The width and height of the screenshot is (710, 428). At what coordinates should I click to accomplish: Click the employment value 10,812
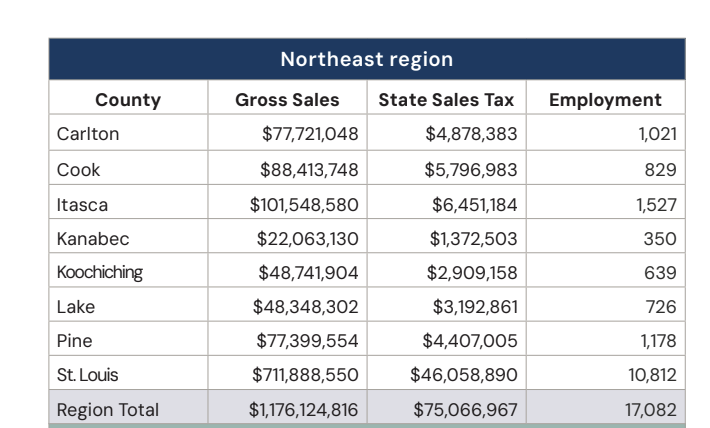point(650,375)
